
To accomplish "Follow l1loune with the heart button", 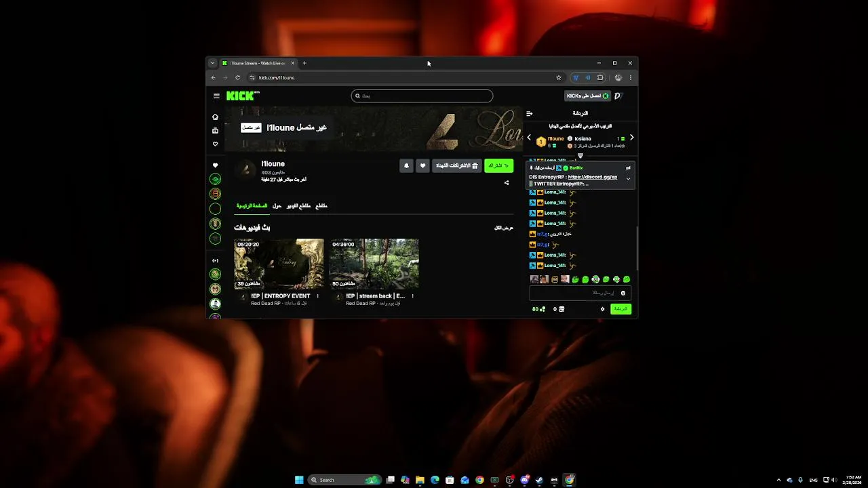I will 422,165.
